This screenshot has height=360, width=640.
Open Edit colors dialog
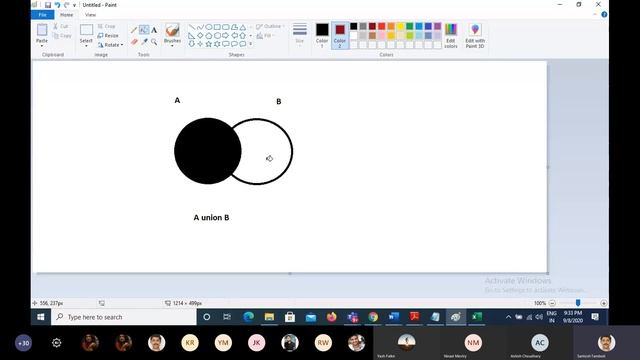point(451,36)
